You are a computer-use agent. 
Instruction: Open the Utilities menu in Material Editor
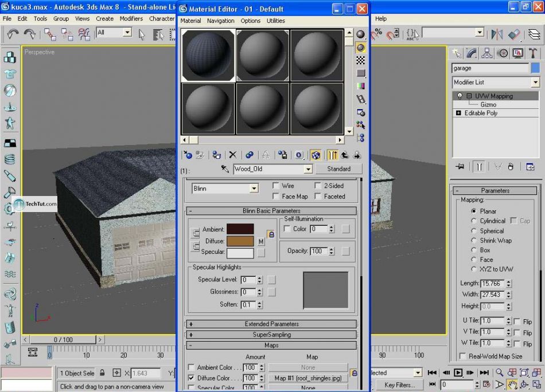point(275,21)
